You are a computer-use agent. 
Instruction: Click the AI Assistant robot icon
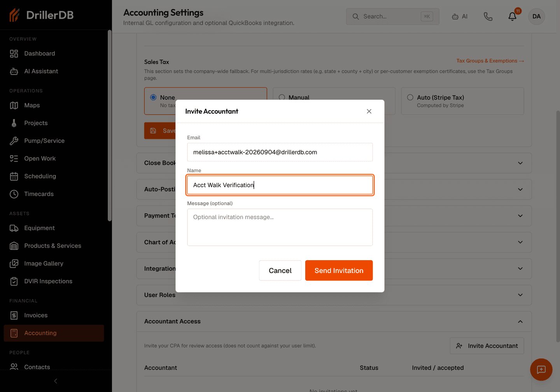tap(14, 71)
